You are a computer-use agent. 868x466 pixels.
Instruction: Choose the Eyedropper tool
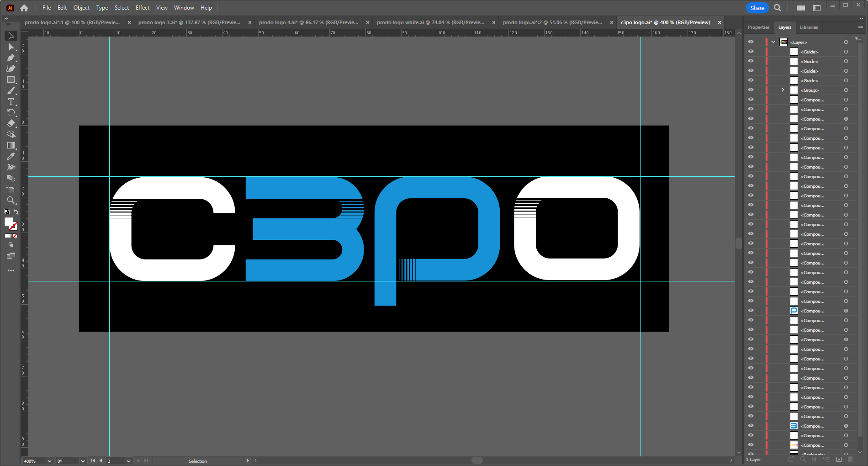coord(11,156)
